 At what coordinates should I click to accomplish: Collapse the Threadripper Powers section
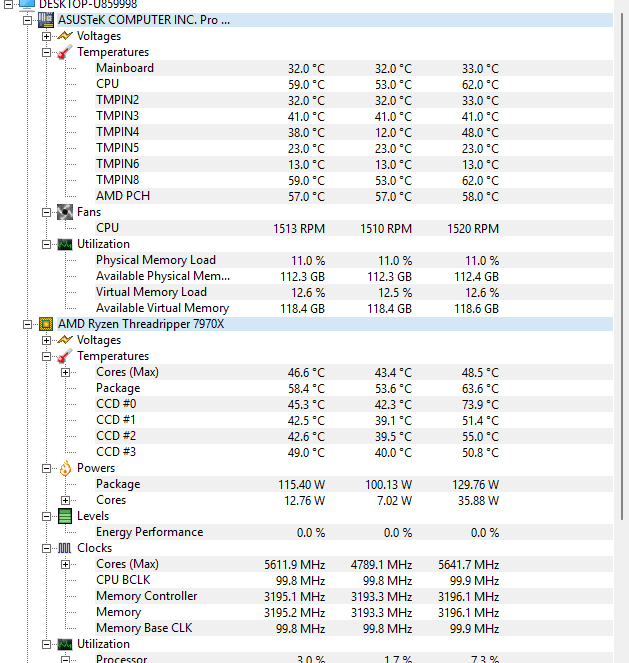pyautogui.click(x=47, y=468)
